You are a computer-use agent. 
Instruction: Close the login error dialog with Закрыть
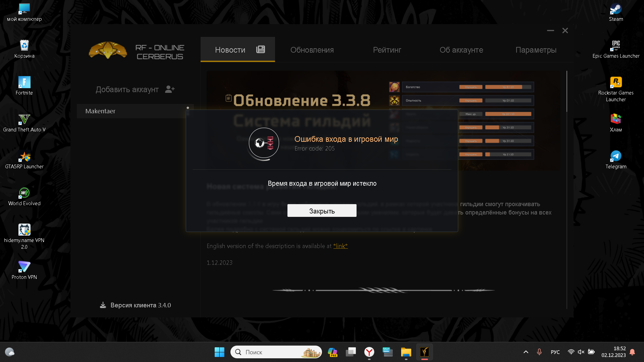click(322, 210)
